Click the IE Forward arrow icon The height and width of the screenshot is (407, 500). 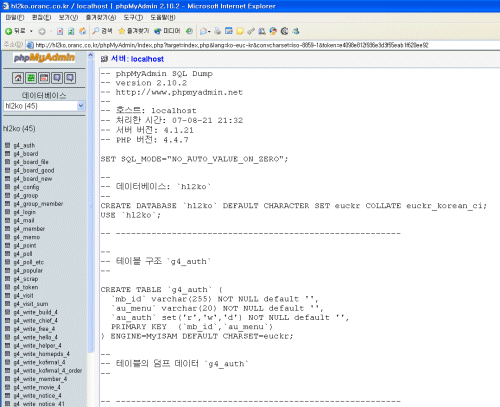[42, 31]
